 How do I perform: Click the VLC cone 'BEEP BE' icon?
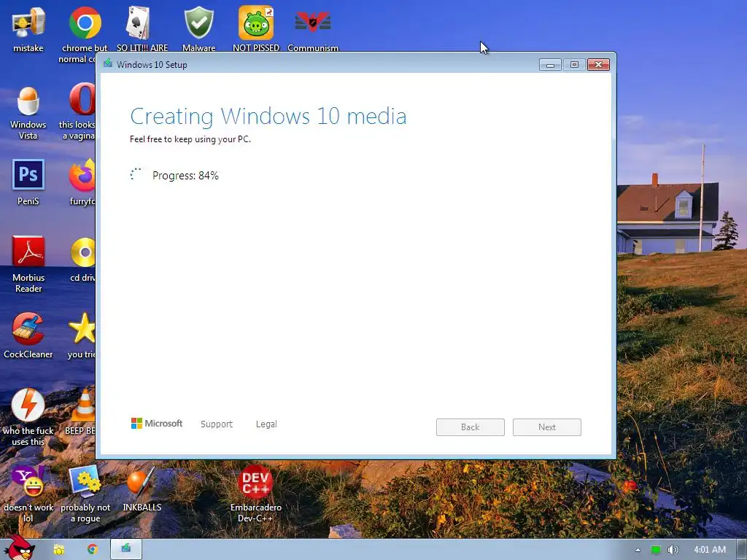pyautogui.click(x=85, y=405)
